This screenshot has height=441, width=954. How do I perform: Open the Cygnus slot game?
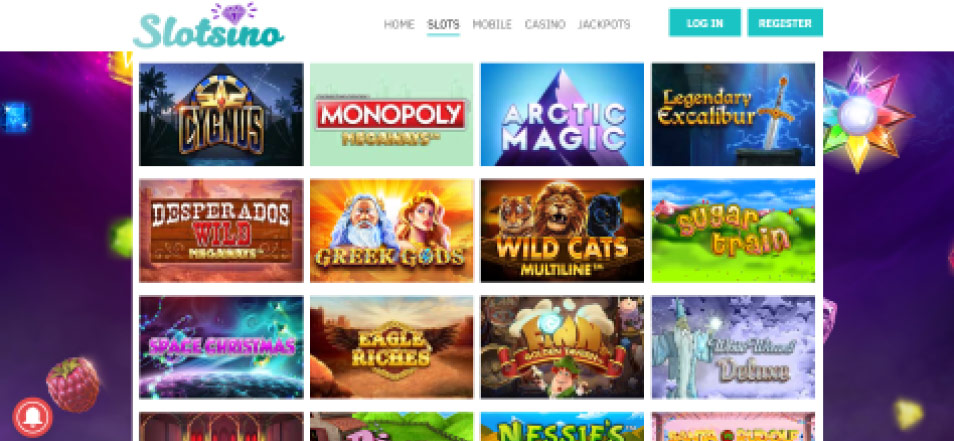pyautogui.click(x=221, y=114)
